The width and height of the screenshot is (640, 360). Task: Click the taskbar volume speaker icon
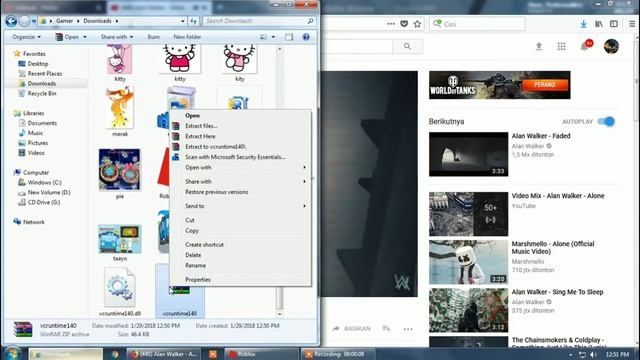tap(593, 354)
